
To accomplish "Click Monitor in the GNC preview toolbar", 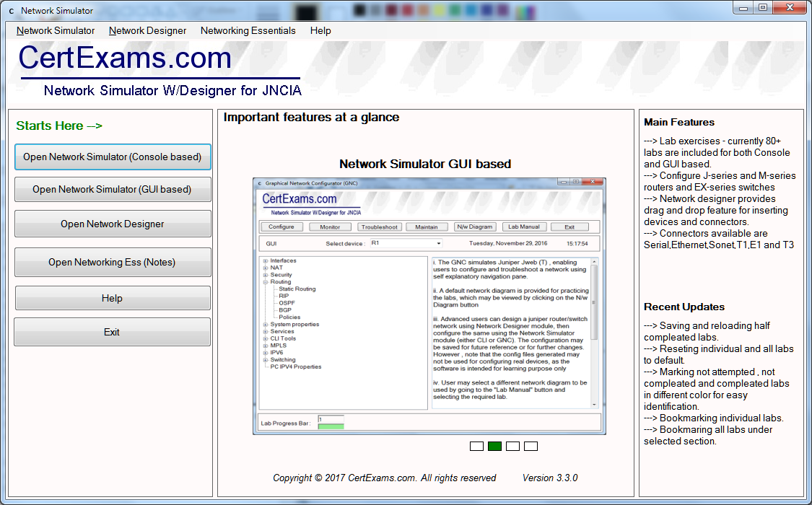I will point(330,226).
